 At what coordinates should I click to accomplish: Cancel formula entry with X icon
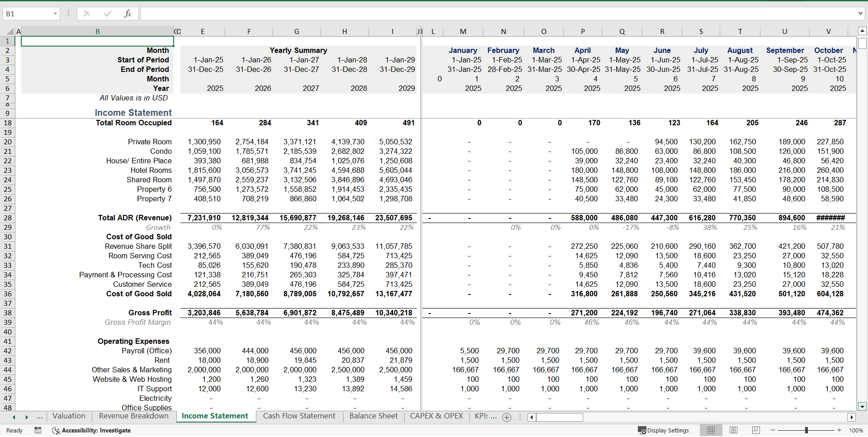(87, 14)
